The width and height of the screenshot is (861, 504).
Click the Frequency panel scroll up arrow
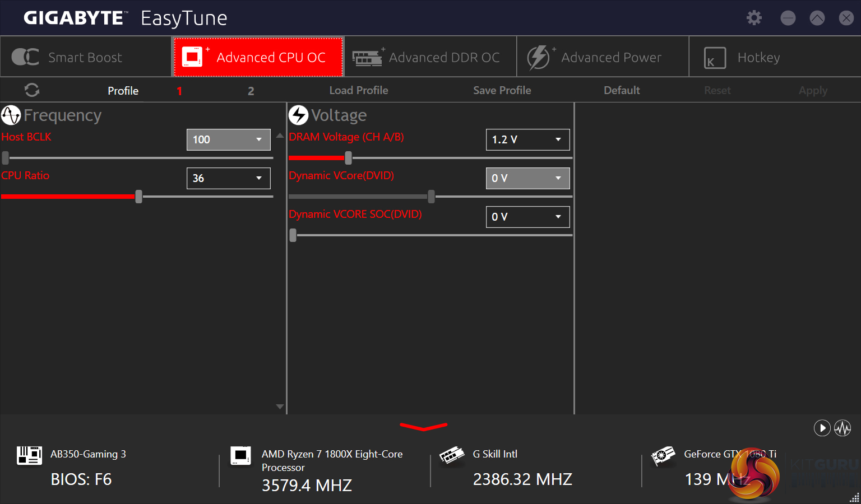pos(280,136)
